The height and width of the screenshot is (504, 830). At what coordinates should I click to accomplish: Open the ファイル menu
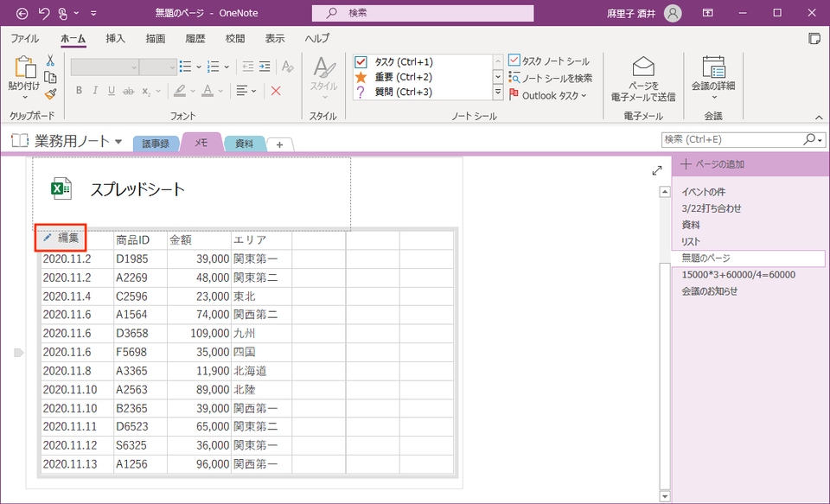point(25,38)
